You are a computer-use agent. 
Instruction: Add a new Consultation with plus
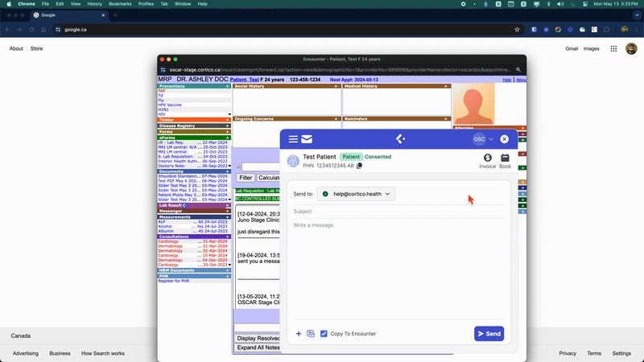[228, 237]
